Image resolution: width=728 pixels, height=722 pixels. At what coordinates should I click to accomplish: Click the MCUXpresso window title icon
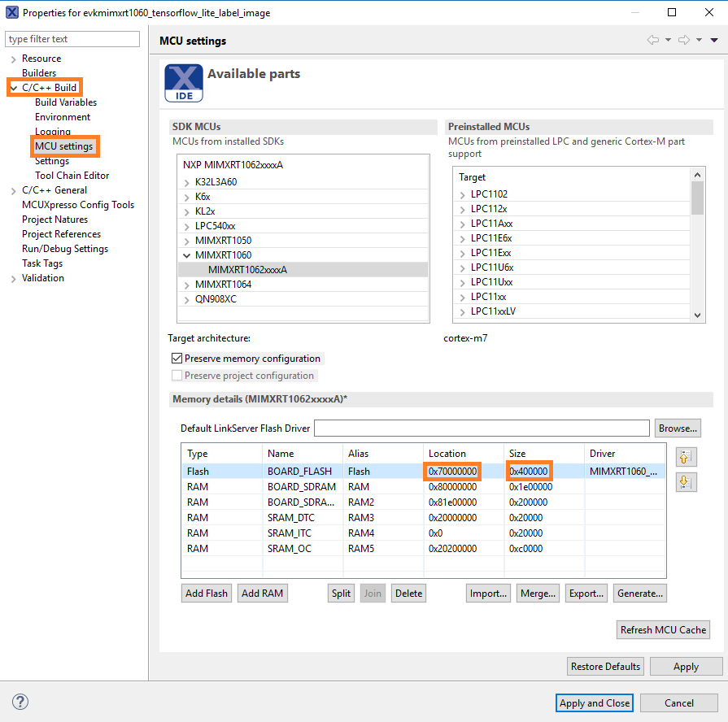[12, 12]
